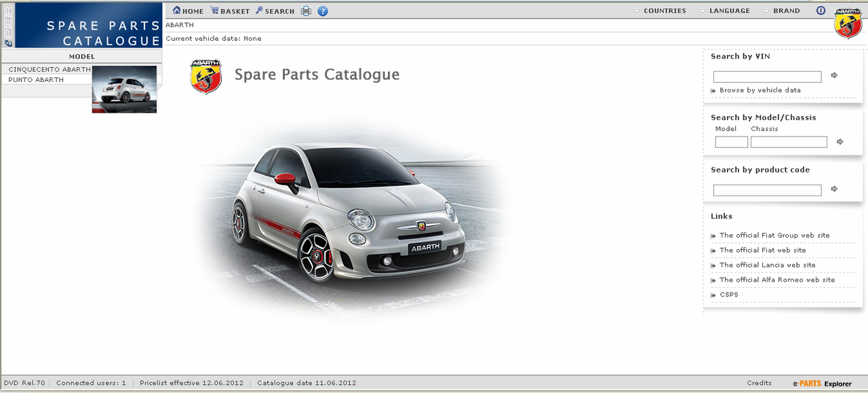Click the Abarth 500 thumbnail preview
This screenshot has width=868, height=393.
click(x=124, y=89)
